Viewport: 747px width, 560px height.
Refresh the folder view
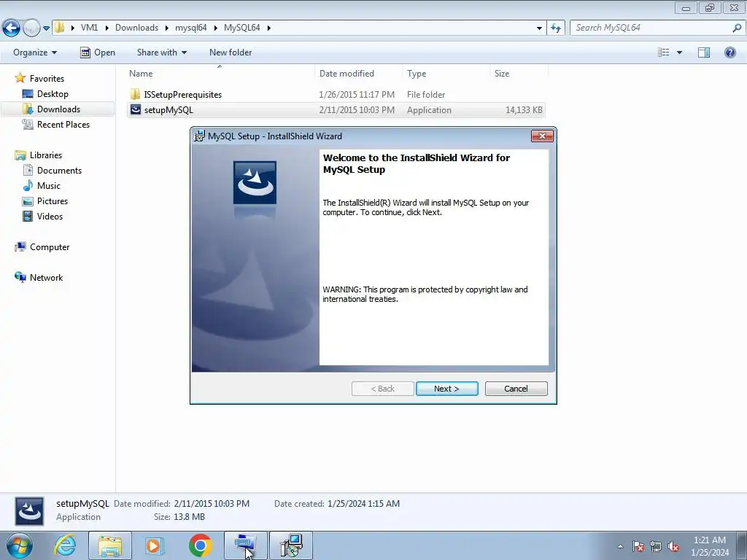(555, 28)
